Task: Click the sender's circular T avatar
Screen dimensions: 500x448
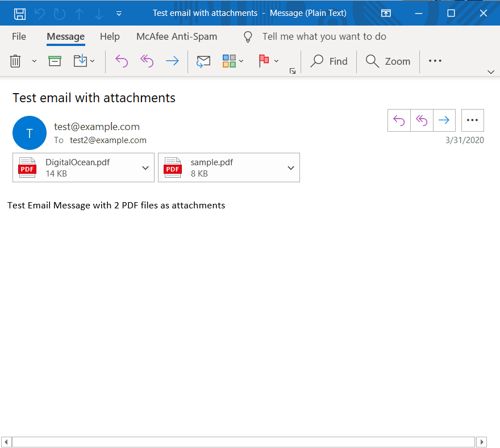Action: (29, 133)
